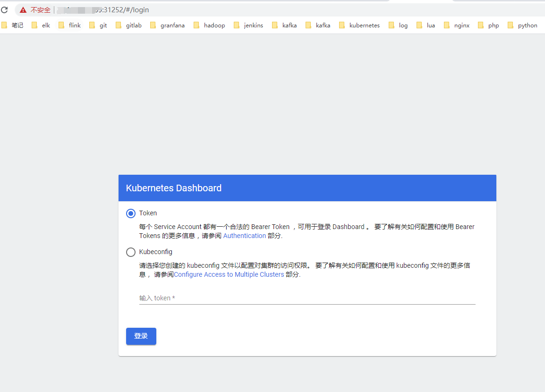This screenshot has width=545, height=392.
Task: Open the Authentication documentation link
Action: pyautogui.click(x=244, y=236)
